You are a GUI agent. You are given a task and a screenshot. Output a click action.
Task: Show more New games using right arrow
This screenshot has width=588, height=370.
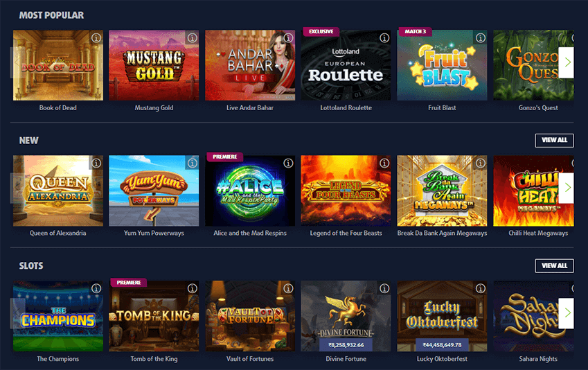(567, 188)
